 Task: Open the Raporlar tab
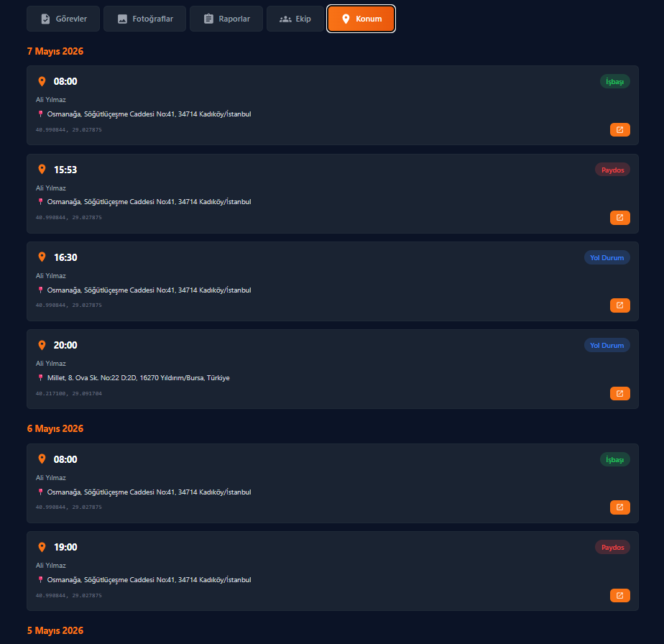click(x=226, y=19)
